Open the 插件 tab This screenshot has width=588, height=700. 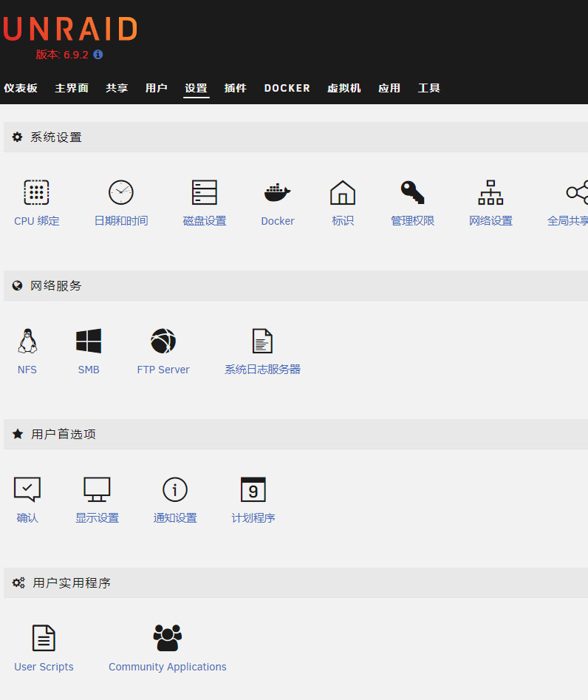236,88
